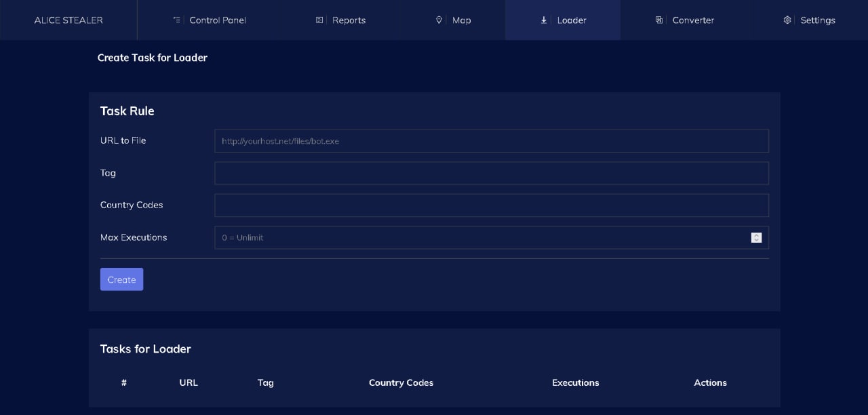Click the Create button

tap(121, 279)
